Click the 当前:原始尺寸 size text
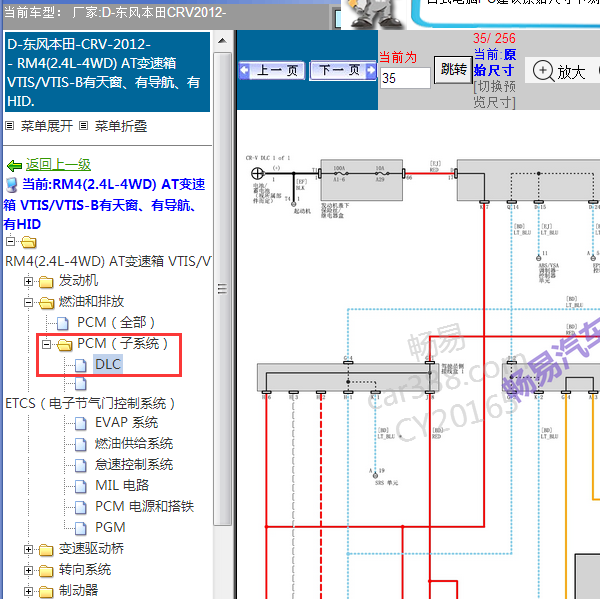The image size is (600, 599). (x=494, y=62)
